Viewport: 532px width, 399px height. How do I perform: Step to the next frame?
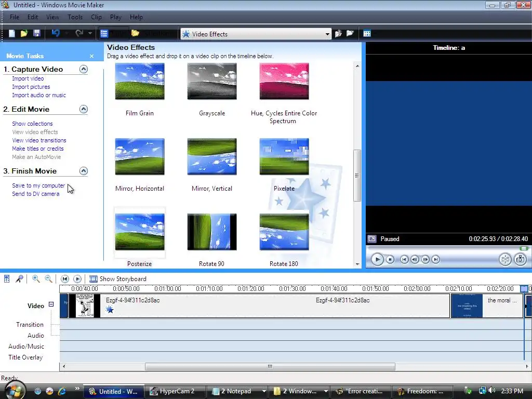pos(425,260)
